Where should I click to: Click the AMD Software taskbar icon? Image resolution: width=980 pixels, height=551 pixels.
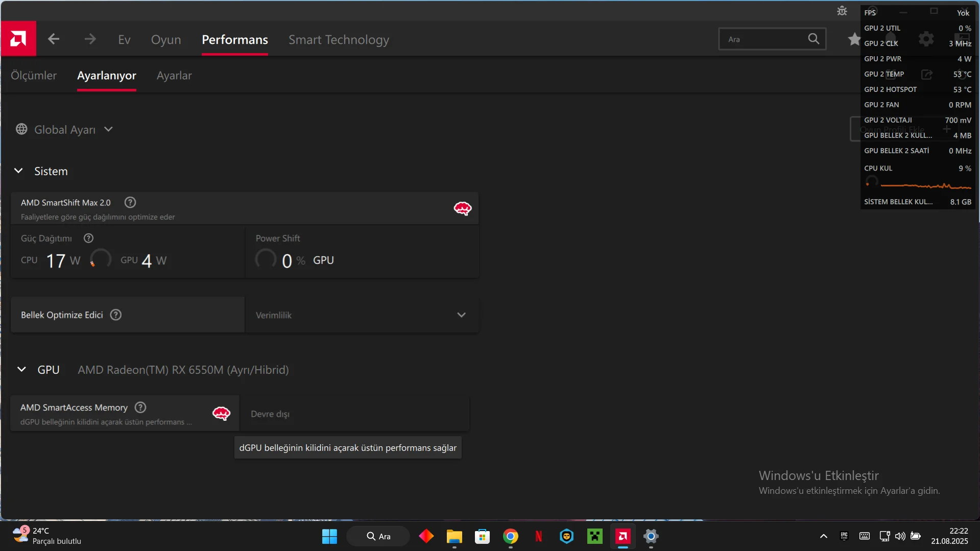pyautogui.click(x=623, y=536)
